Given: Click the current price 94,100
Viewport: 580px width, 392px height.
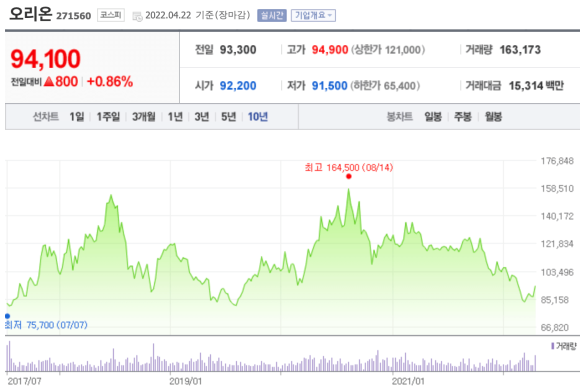Looking at the screenshot, I should coord(45,59).
